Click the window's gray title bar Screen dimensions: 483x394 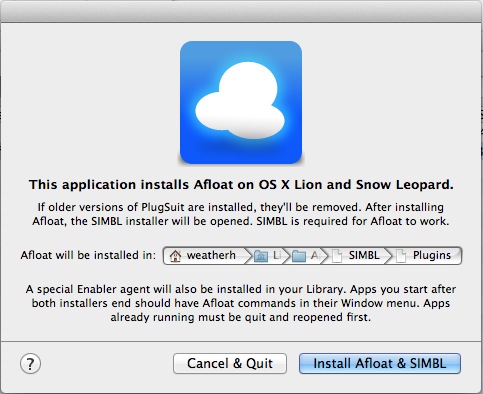(x=241, y=11)
